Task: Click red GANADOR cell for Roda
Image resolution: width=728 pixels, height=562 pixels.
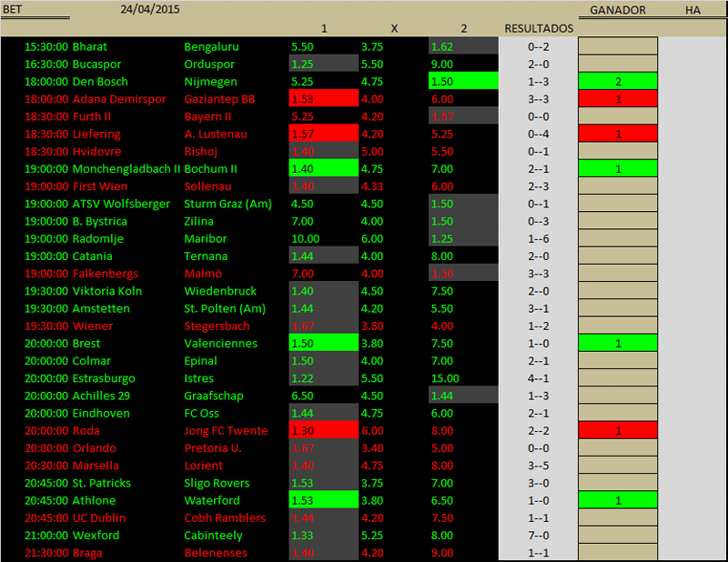Action: coord(618,431)
